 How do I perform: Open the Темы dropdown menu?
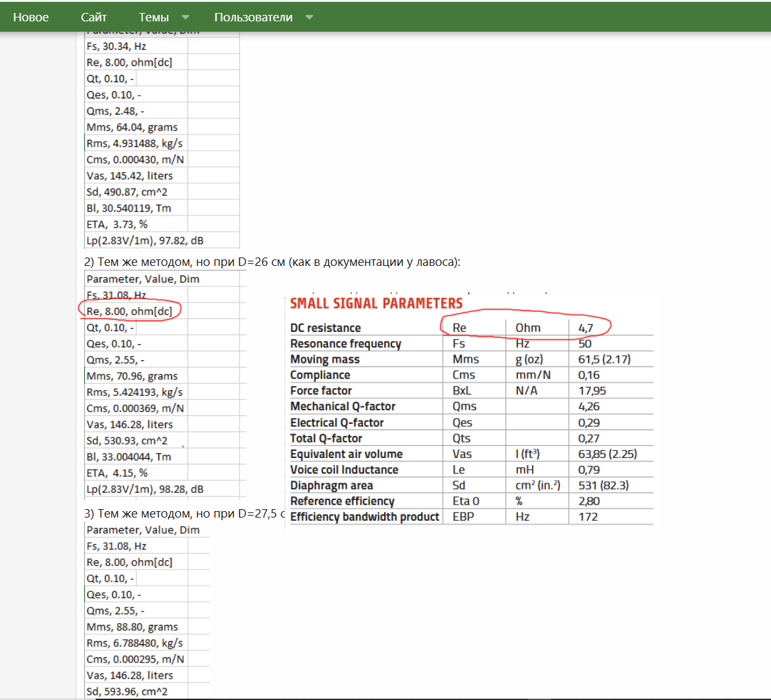pyautogui.click(x=153, y=17)
